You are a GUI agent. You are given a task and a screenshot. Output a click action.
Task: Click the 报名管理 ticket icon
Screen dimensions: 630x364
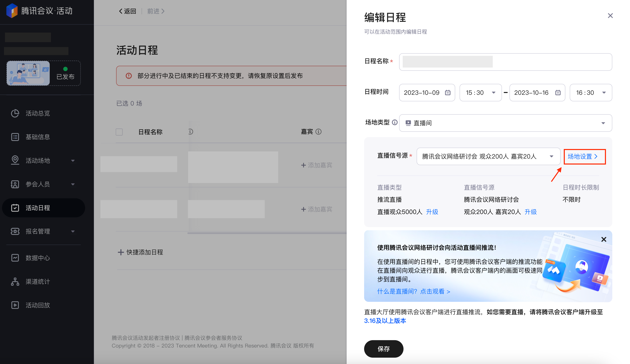tap(15, 231)
